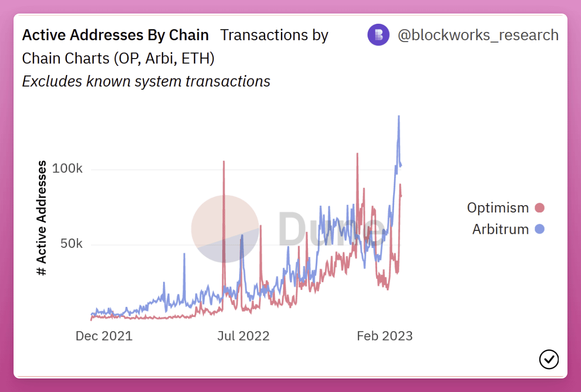
Task: Click the # Active Addresses axis title
Action: coord(42,219)
